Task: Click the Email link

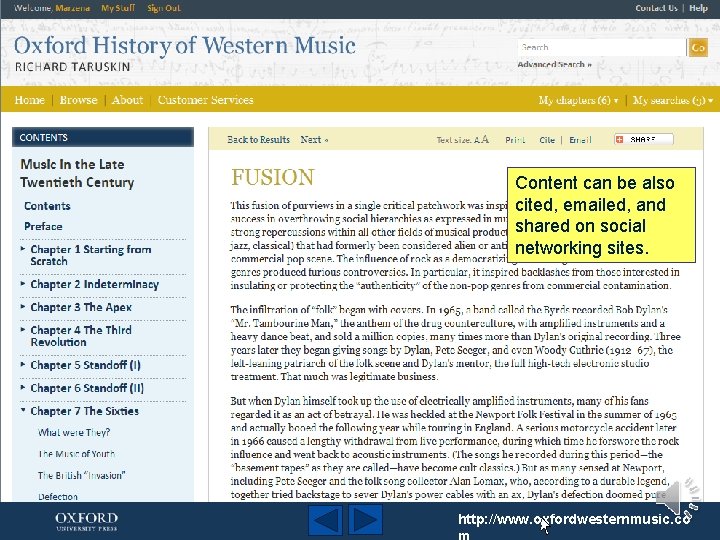Action: [x=580, y=140]
